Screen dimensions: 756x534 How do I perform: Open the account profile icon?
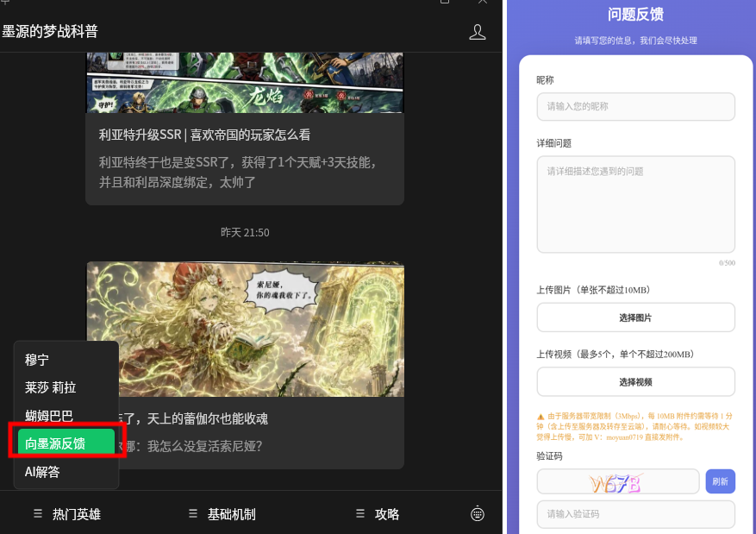478,32
